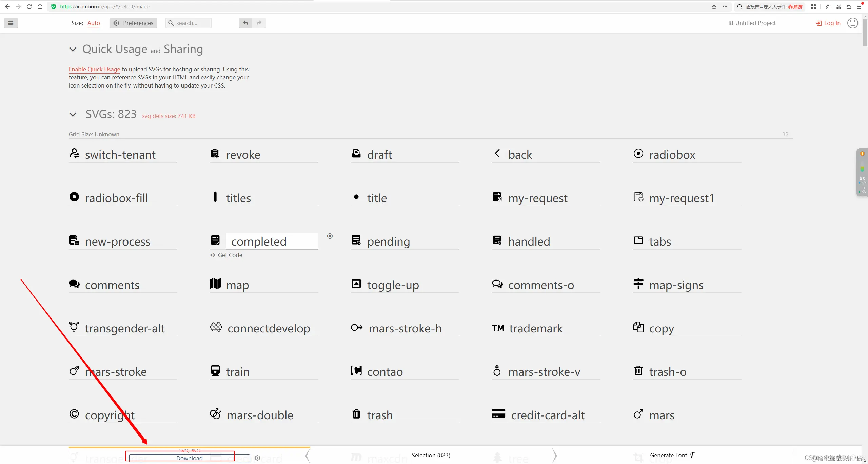Click the Enable Quick Usage link
The height and width of the screenshot is (464, 868).
pyautogui.click(x=94, y=69)
